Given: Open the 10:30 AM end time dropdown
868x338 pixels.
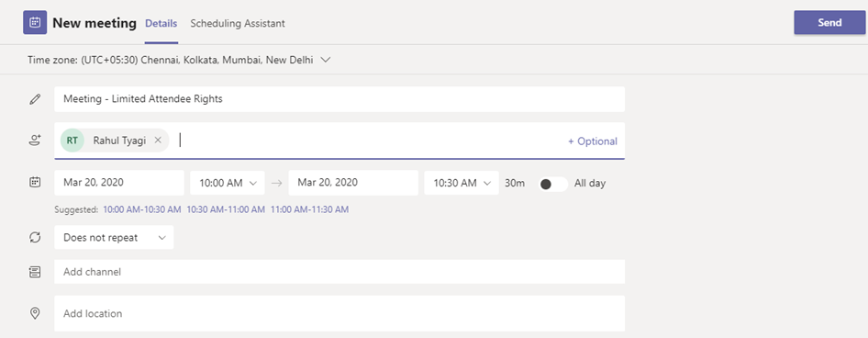Looking at the screenshot, I should [462, 183].
